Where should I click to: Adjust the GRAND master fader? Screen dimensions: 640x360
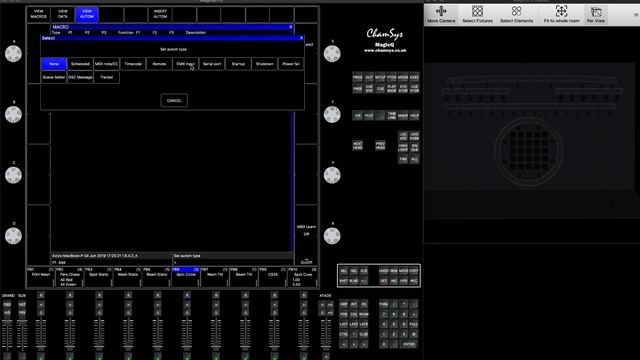pyautogui.click(x=7, y=335)
